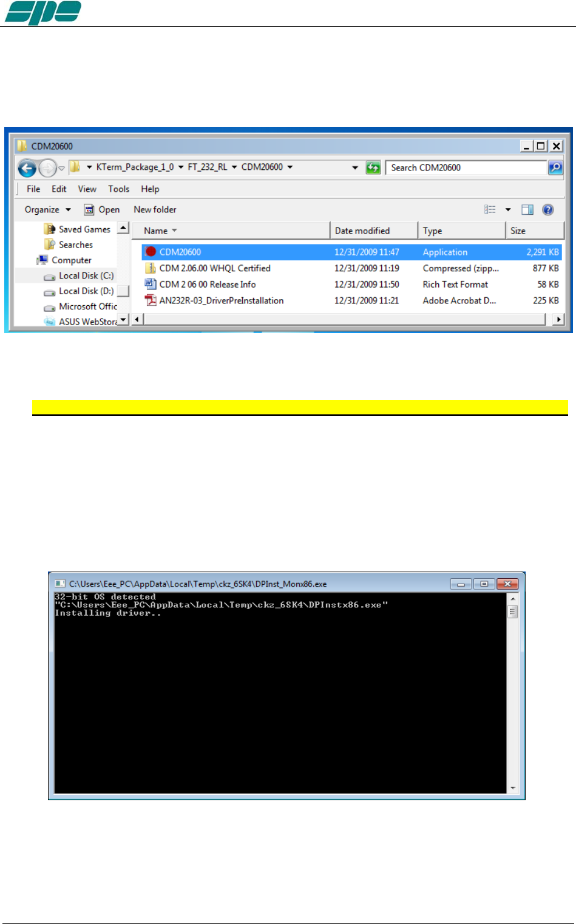Click the file list horizontal scroll left arrow
Viewport: 576px width, 924px height.
[138, 319]
